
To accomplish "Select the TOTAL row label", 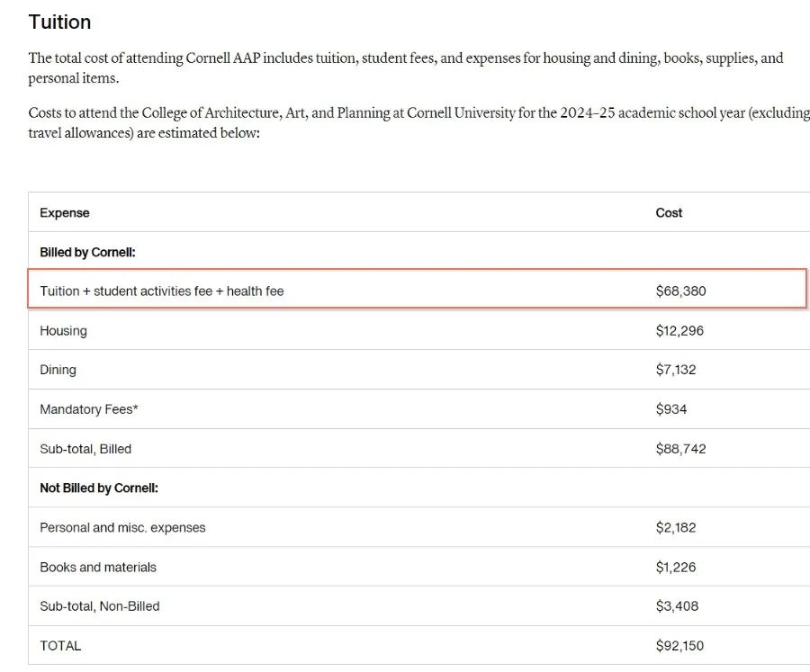I will coord(60,646).
